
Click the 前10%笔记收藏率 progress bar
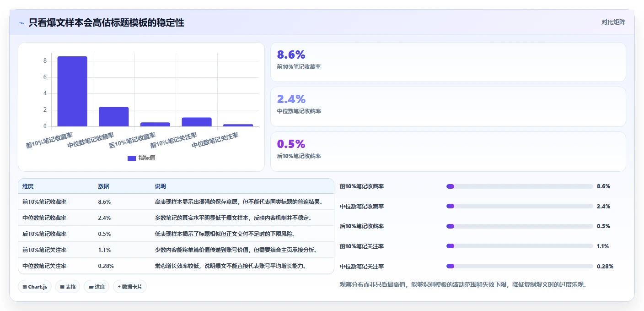pos(520,186)
